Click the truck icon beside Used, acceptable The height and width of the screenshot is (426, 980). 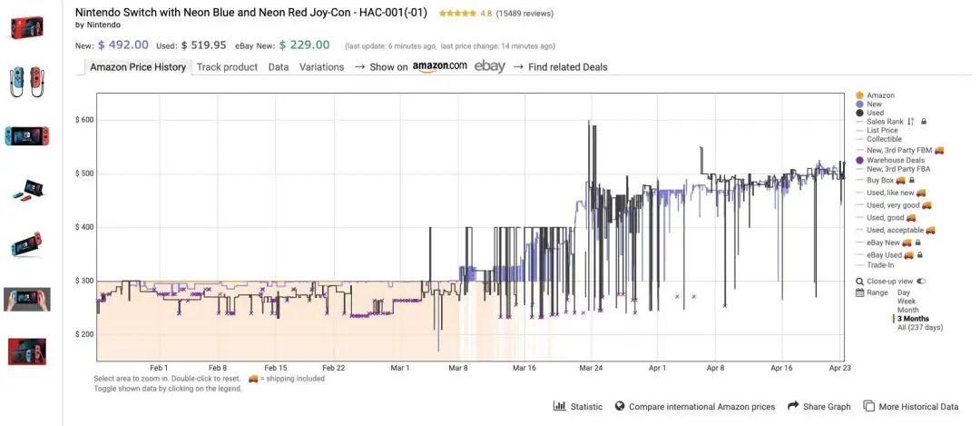point(931,230)
